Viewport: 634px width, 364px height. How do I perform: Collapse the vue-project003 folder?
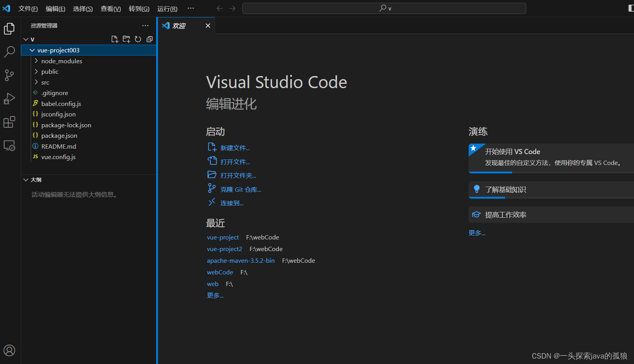pyautogui.click(x=32, y=50)
